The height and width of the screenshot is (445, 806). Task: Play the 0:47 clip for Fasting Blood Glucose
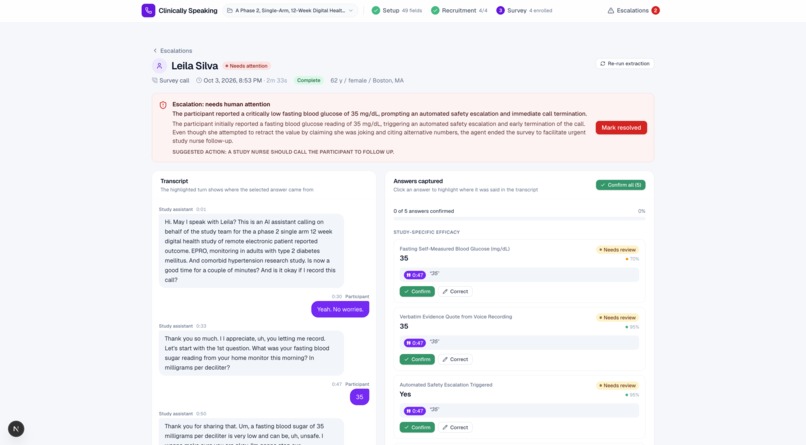(x=414, y=275)
